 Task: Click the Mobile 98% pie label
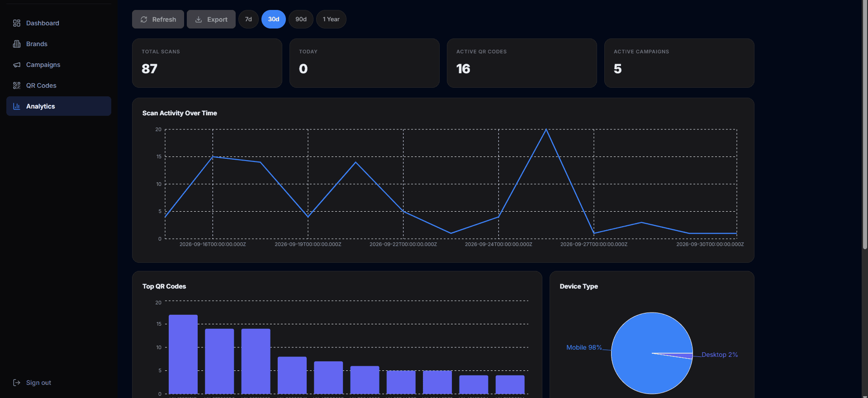(584, 347)
